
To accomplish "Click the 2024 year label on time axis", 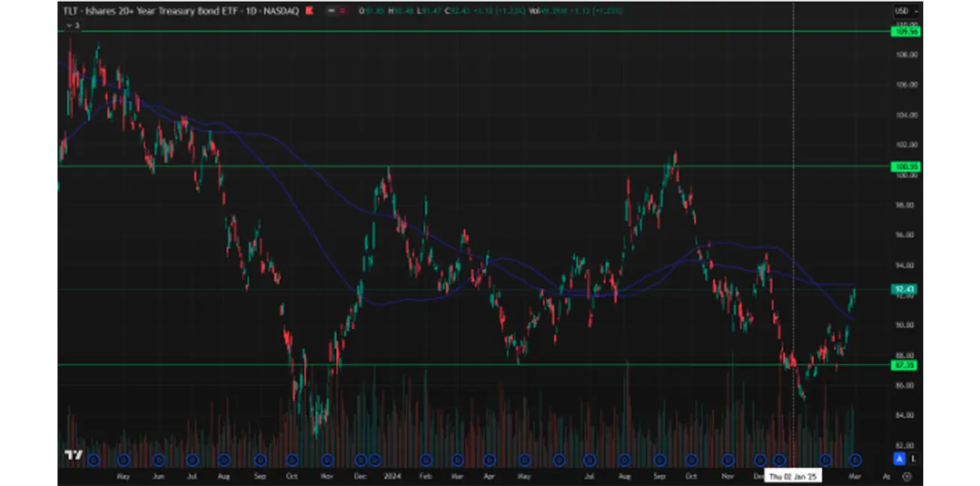I will coord(392,476).
